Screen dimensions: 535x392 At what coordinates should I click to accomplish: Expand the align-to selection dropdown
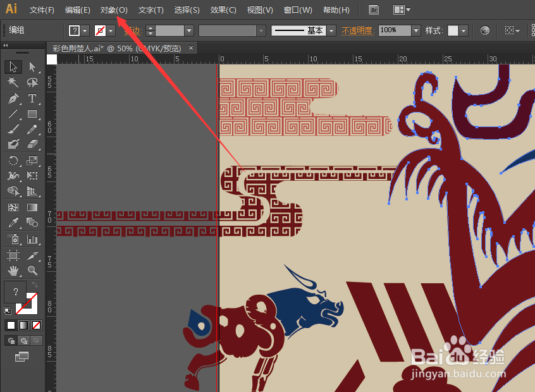(512, 30)
